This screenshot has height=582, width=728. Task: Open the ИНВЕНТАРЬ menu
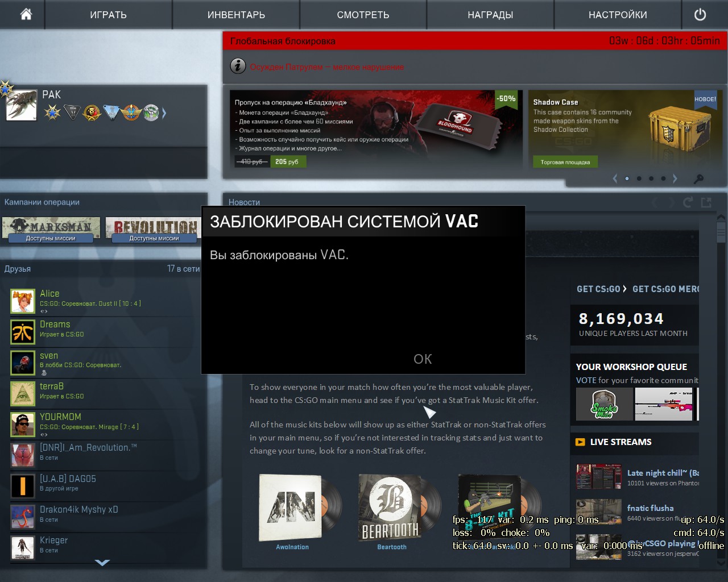coord(236,15)
